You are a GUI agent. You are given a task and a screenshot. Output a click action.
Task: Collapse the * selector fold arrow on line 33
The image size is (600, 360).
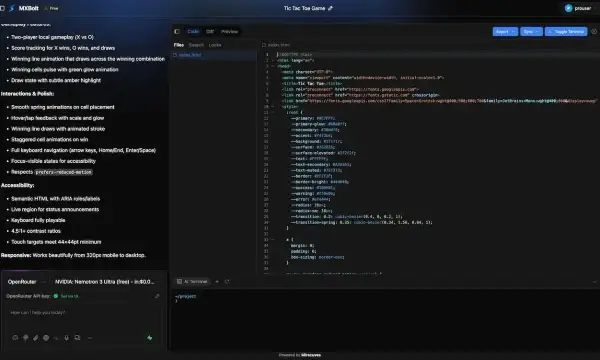coord(273,240)
